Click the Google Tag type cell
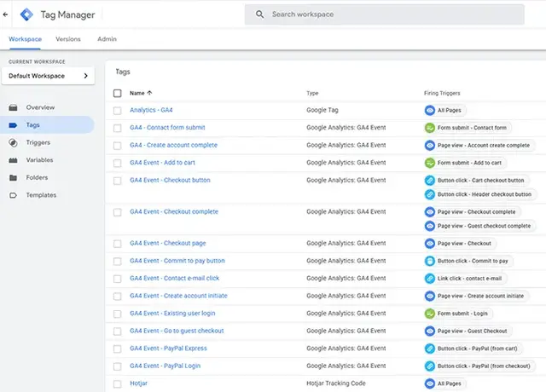This screenshot has width=546, height=392. point(322,110)
